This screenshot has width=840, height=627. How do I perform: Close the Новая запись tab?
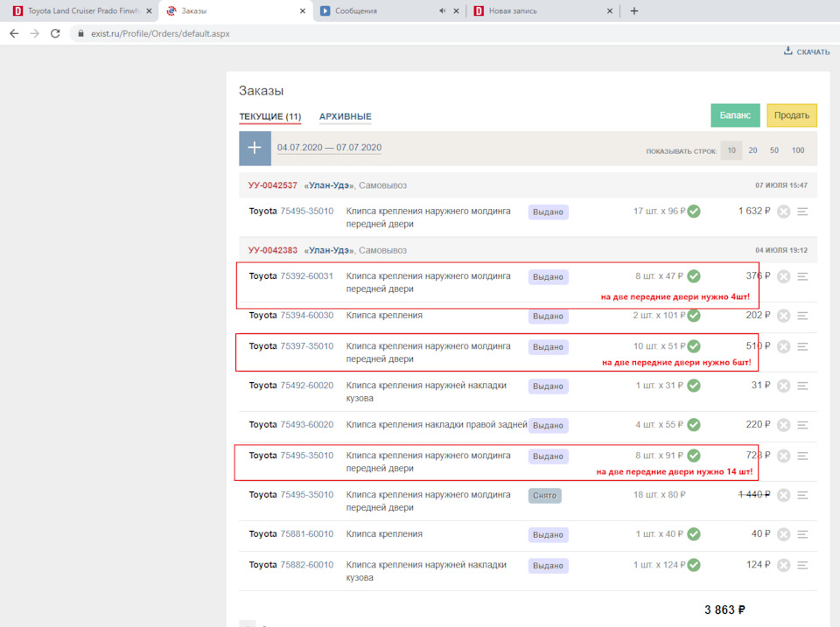(x=610, y=10)
